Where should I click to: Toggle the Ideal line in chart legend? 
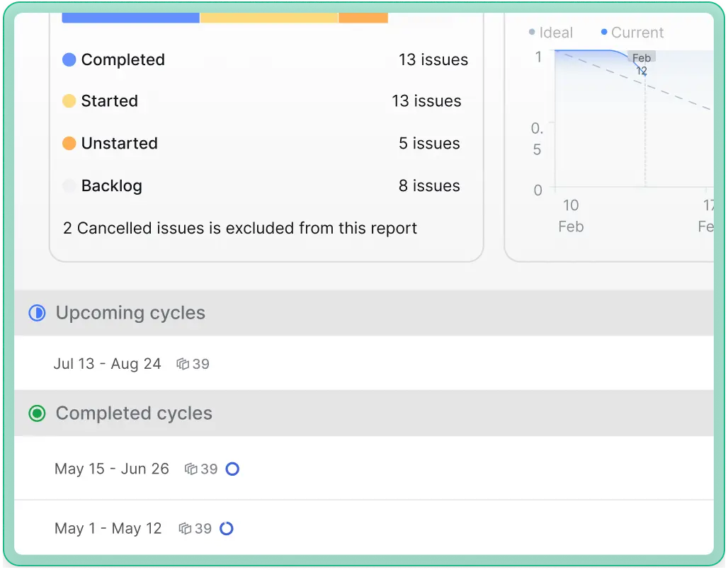tap(551, 33)
